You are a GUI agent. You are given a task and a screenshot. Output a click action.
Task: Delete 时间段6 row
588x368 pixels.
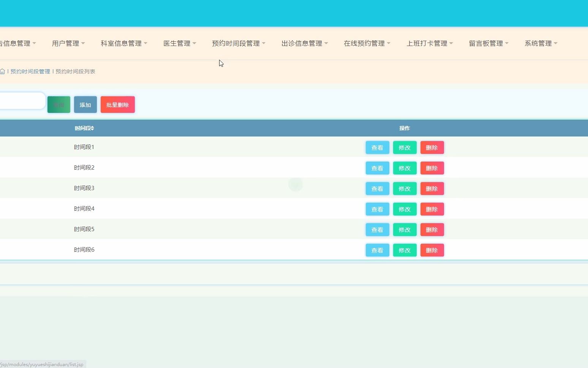(432, 250)
